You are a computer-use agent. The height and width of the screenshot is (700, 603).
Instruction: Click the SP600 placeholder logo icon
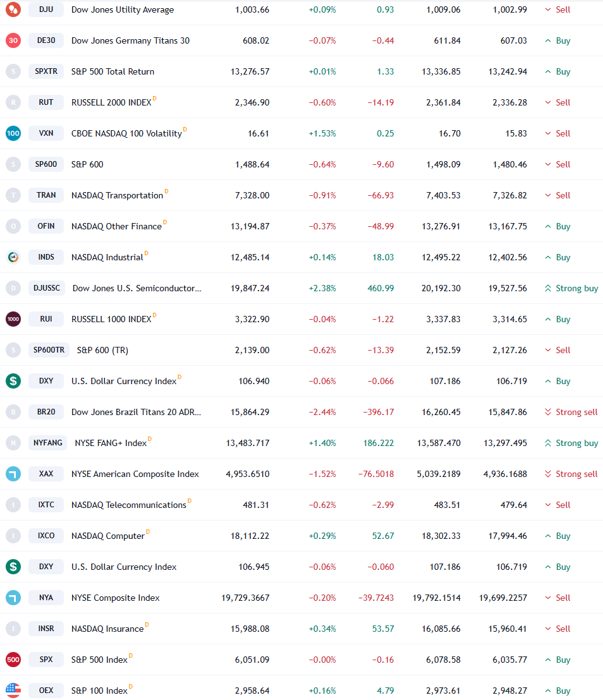click(x=13, y=164)
